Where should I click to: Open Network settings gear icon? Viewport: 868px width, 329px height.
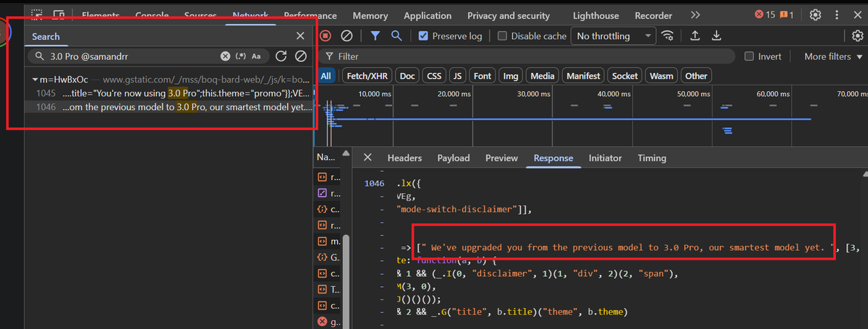click(x=858, y=35)
